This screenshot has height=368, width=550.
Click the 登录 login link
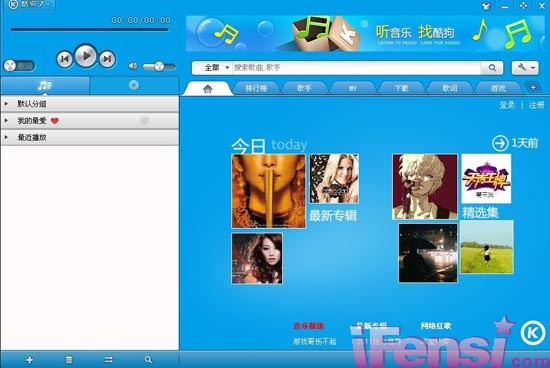[507, 105]
